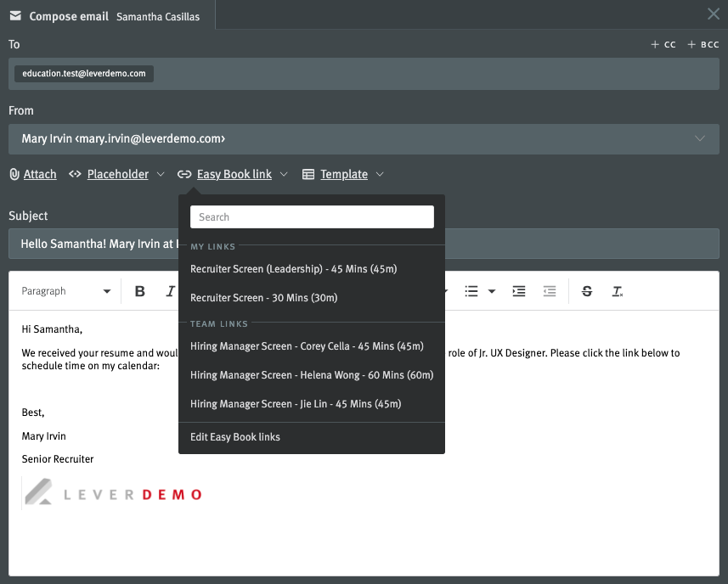The image size is (728, 584).
Task: Focus the Easy Book link search field
Action: coord(312,217)
